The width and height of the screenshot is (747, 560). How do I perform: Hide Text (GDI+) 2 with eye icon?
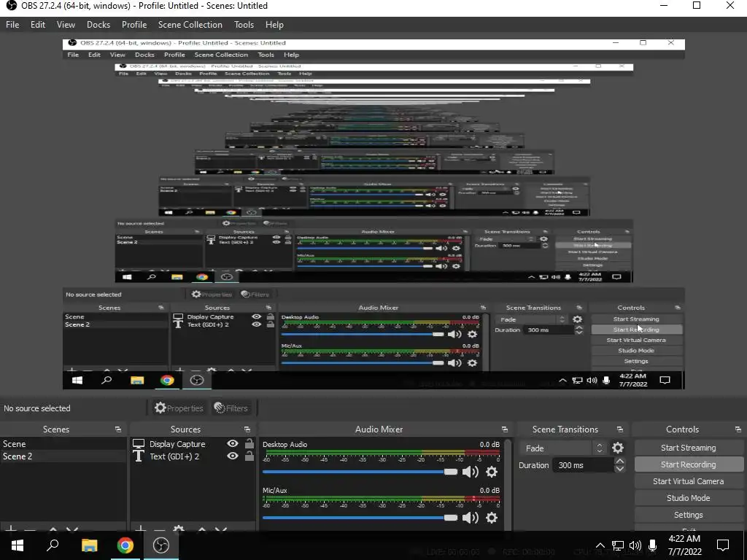point(233,456)
